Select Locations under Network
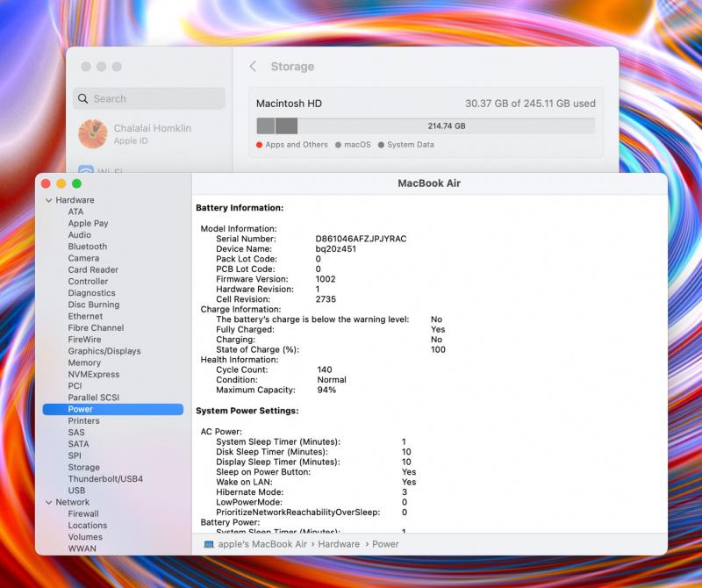 (x=87, y=526)
